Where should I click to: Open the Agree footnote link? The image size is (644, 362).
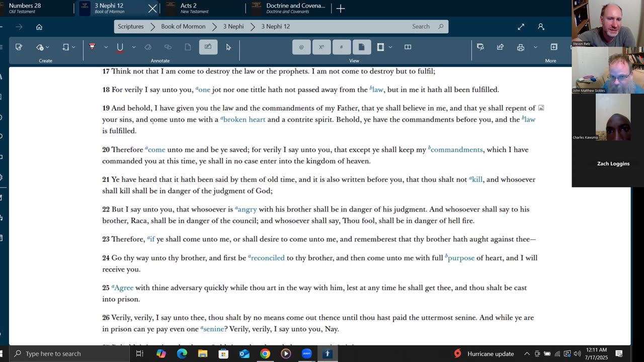click(x=124, y=288)
